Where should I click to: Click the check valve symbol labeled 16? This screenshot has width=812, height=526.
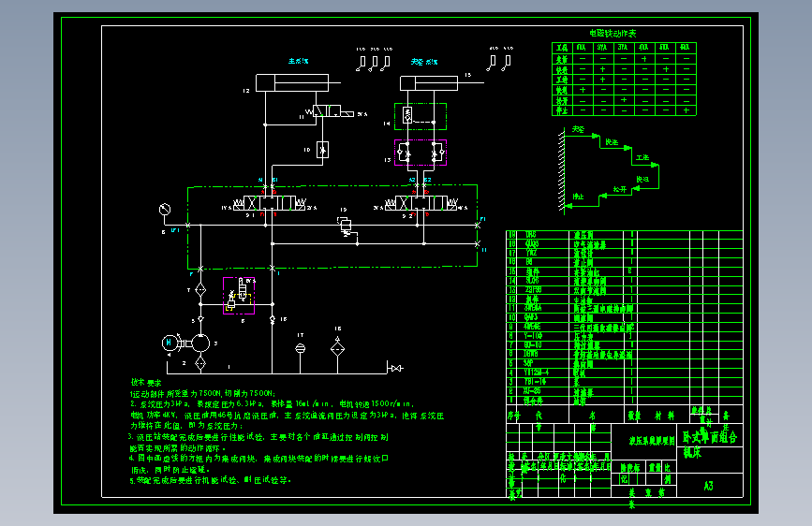pos(273,320)
